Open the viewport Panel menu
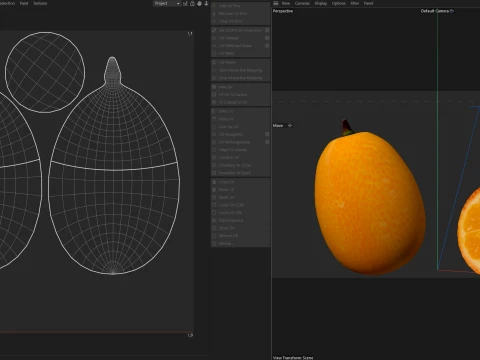Viewport: 480px width, 360px height. click(x=368, y=3)
